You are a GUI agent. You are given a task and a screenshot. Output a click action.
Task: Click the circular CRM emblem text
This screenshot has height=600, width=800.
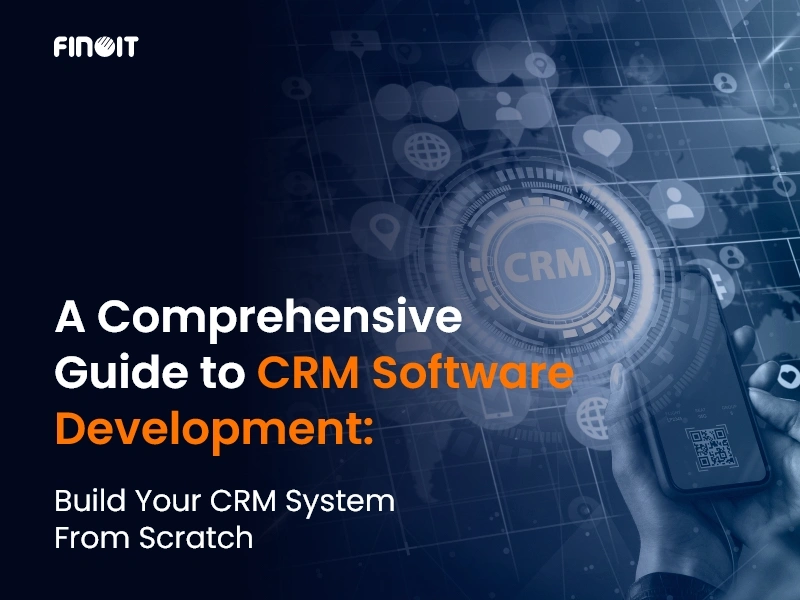click(547, 265)
